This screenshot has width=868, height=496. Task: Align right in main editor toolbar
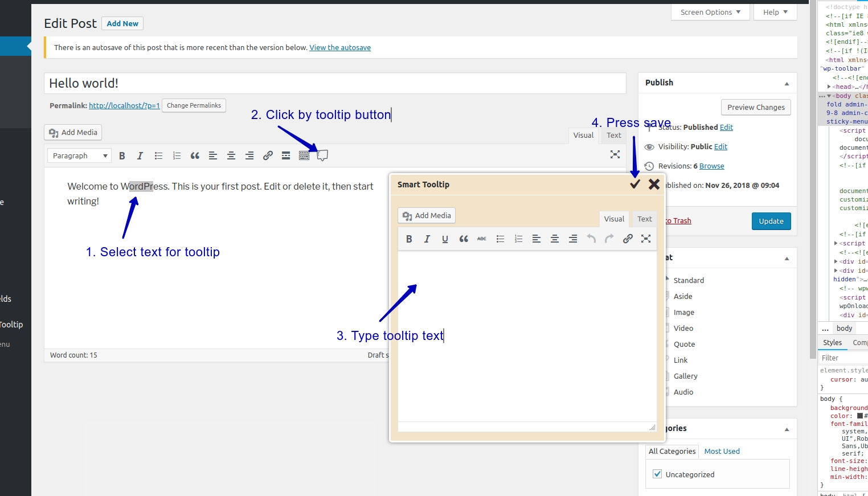tap(249, 155)
